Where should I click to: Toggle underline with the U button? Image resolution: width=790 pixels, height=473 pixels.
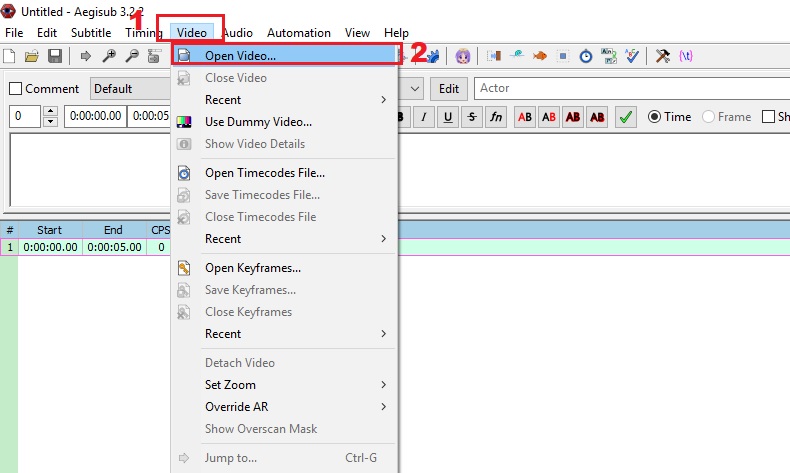pyautogui.click(x=448, y=117)
